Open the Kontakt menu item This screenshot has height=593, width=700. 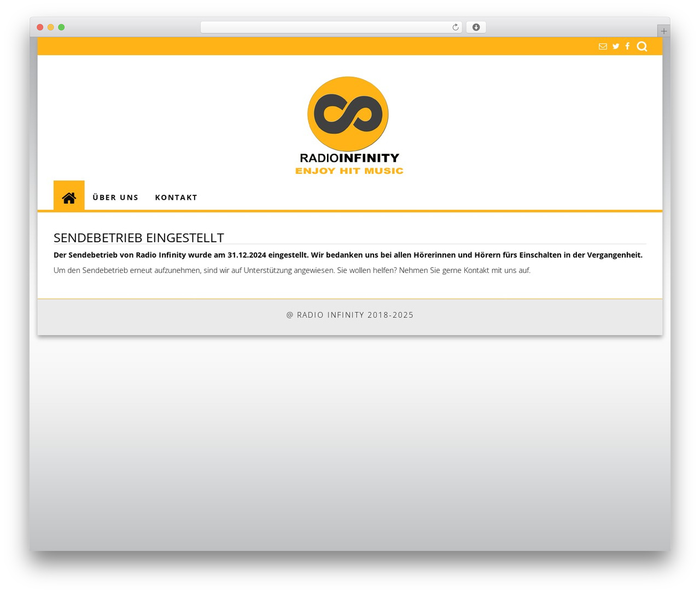[x=176, y=197]
